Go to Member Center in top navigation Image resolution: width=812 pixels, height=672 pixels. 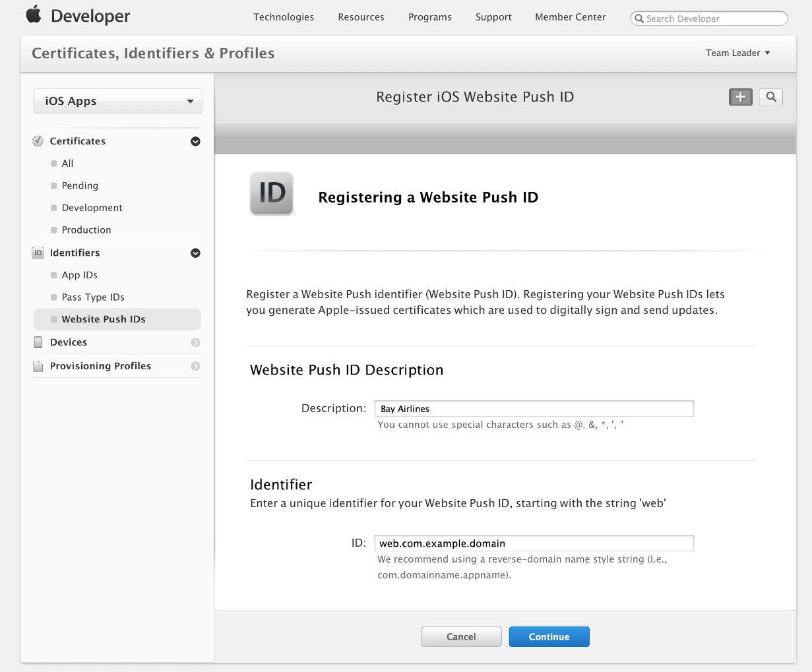coord(570,17)
